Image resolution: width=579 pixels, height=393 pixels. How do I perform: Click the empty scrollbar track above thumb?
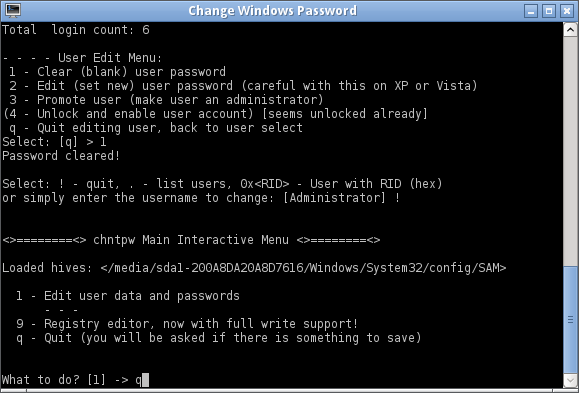pos(570,151)
